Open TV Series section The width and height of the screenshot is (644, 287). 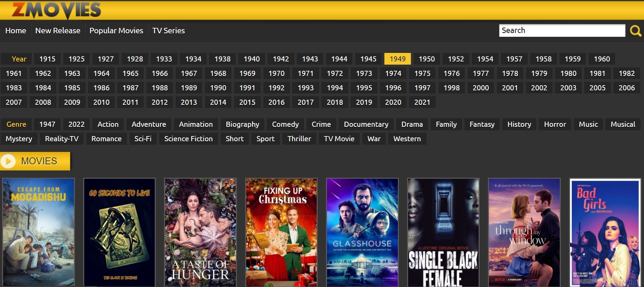(x=168, y=31)
